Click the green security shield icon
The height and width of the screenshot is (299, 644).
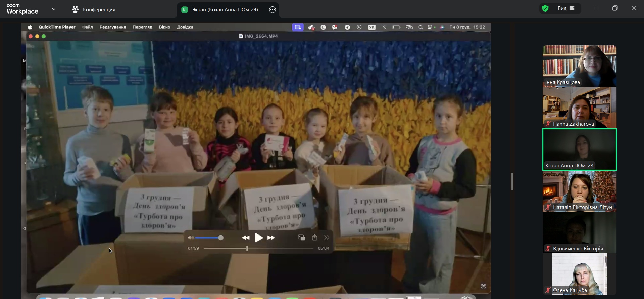[x=545, y=8]
